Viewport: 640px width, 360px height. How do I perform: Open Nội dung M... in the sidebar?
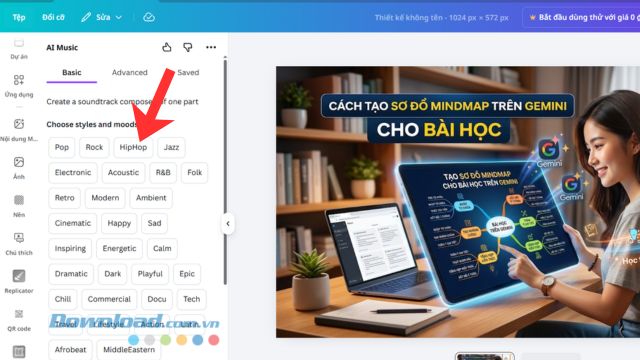19,130
